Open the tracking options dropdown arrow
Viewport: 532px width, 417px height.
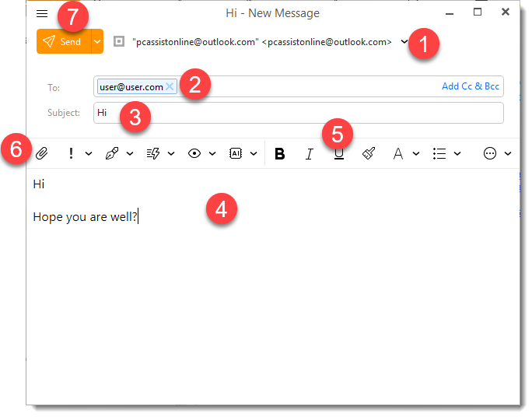[212, 153]
